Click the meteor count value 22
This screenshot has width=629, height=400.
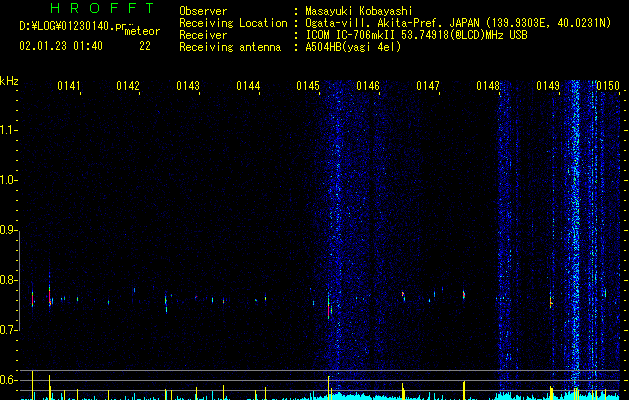click(145, 46)
